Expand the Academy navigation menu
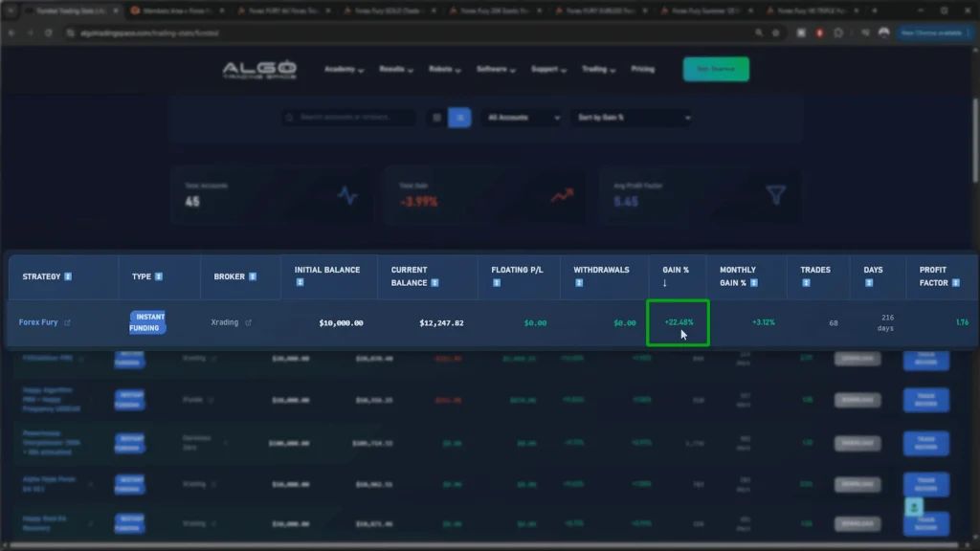 tap(344, 70)
